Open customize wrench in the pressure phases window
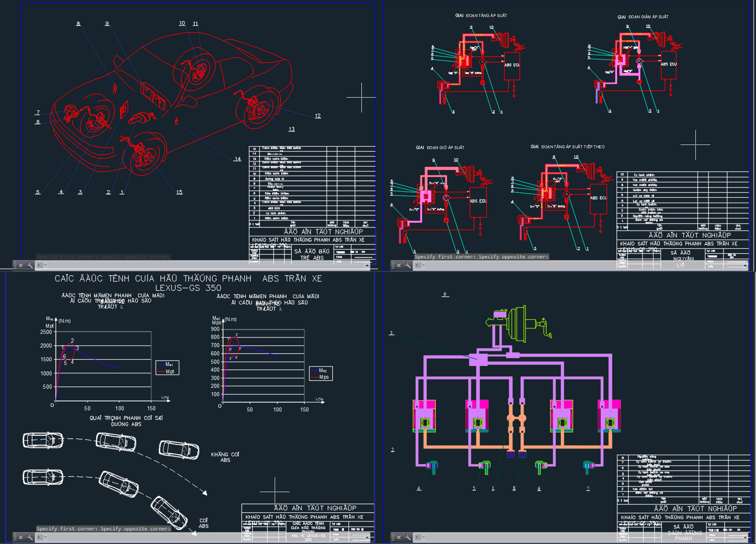The height and width of the screenshot is (544, 756). pos(408,265)
